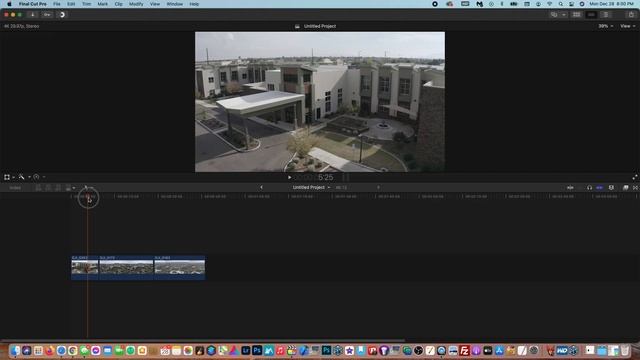
Task: Open Lightroom from the dock
Action: 246,350
